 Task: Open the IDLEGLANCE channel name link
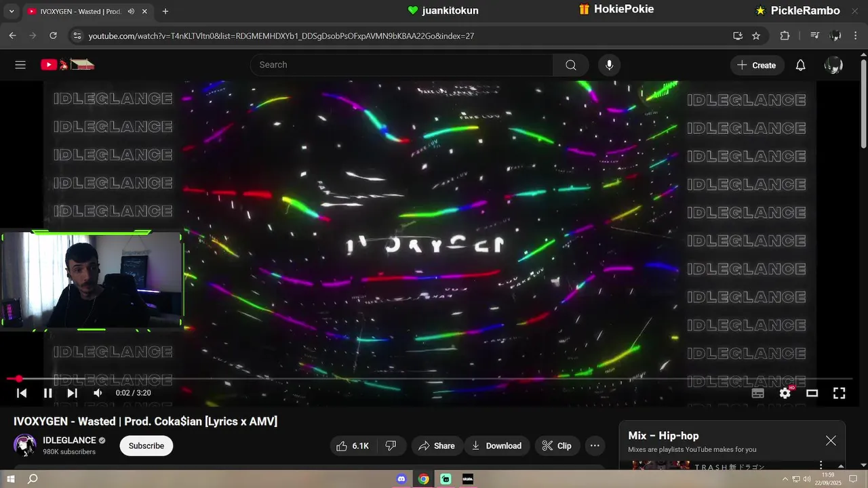click(69, 441)
